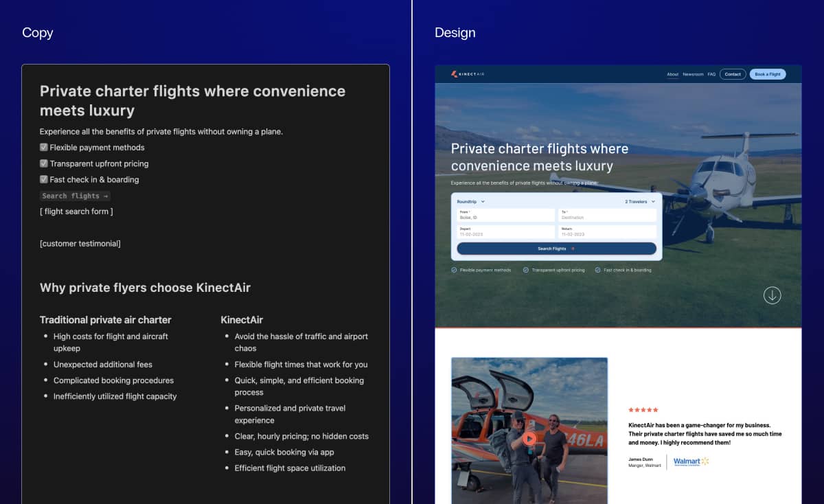Click 'Clear, hourly pricing; no hidden costs' bullet

[301, 436]
